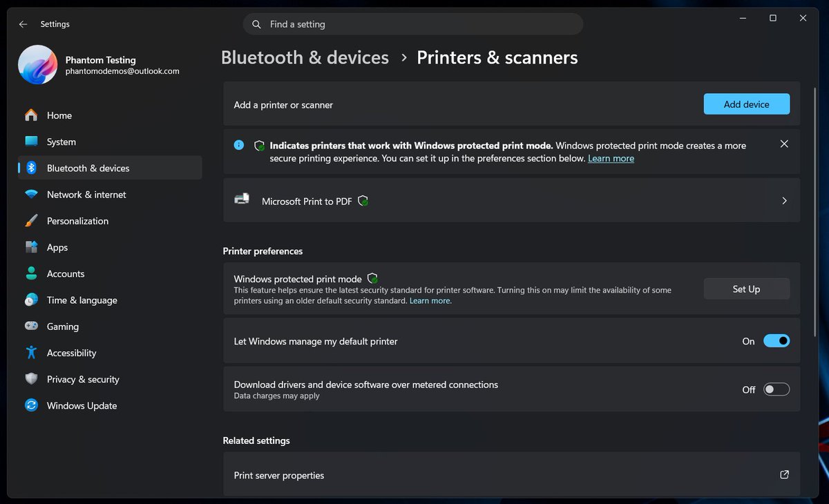829x504 pixels.
Task: Click the Windows Update sync icon
Action: pyautogui.click(x=31, y=405)
